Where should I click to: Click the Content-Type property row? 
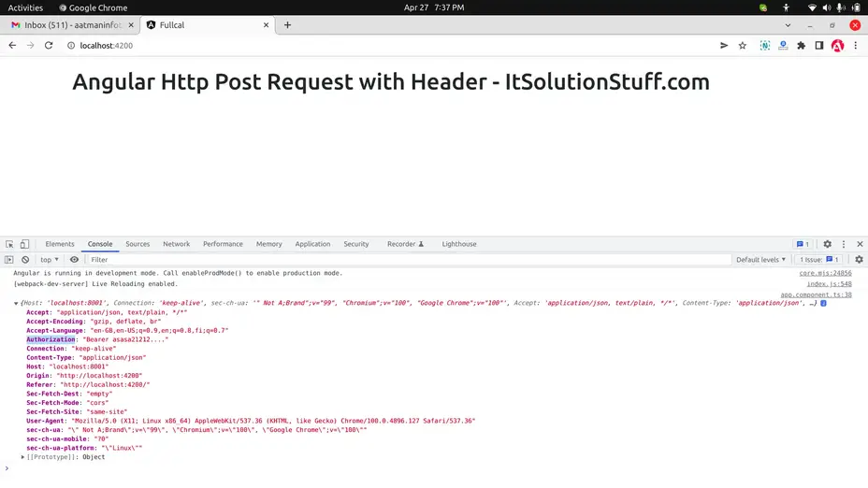click(86, 358)
